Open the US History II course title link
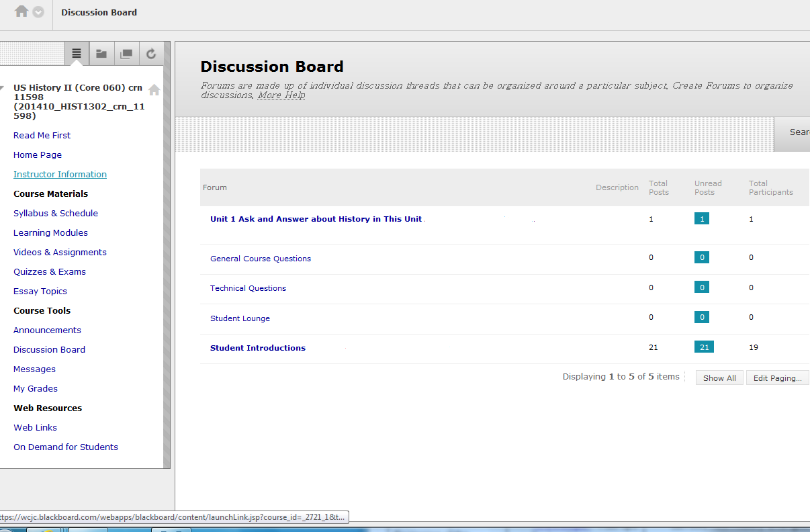 click(x=79, y=101)
